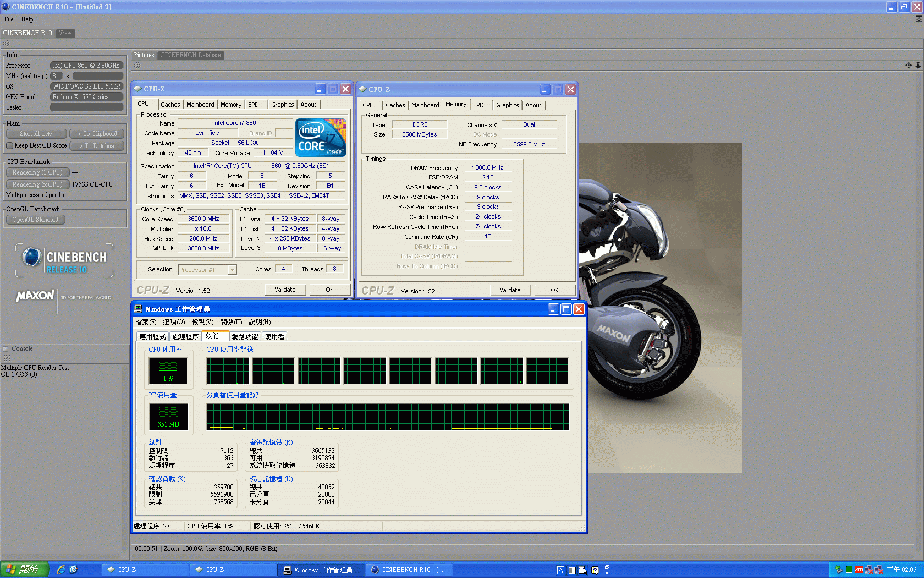Toggle Keep Best CB Score checkbox
924x578 pixels.
click(x=9, y=146)
